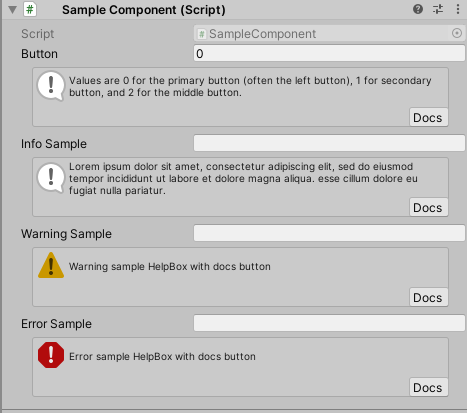Open component help reference question-mark icon
This screenshot has height=413, width=467.
click(418, 9)
